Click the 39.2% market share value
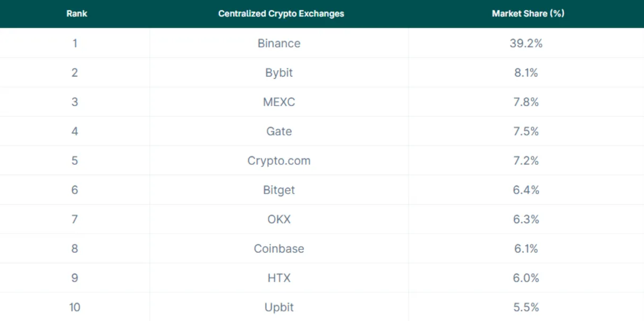The image size is (644, 321). click(526, 44)
